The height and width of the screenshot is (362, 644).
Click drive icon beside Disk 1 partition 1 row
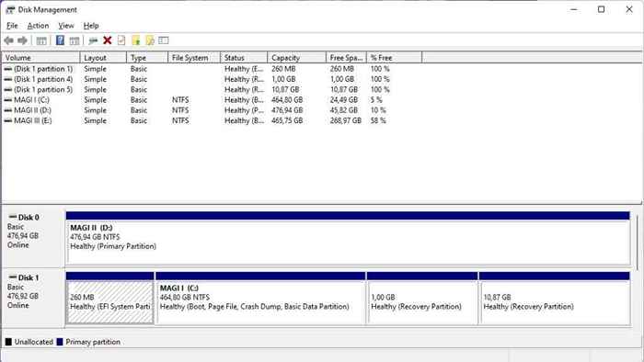(7, 69)
